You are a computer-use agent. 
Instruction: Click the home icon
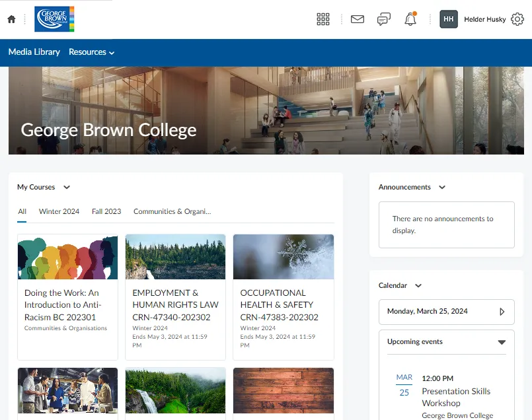[11, 19]
